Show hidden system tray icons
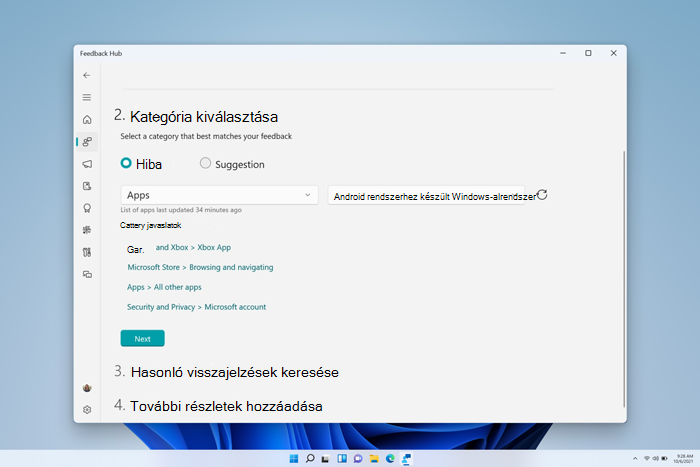Screen dimensions: 700x467 pyautogui.click(x=635, y=459)
